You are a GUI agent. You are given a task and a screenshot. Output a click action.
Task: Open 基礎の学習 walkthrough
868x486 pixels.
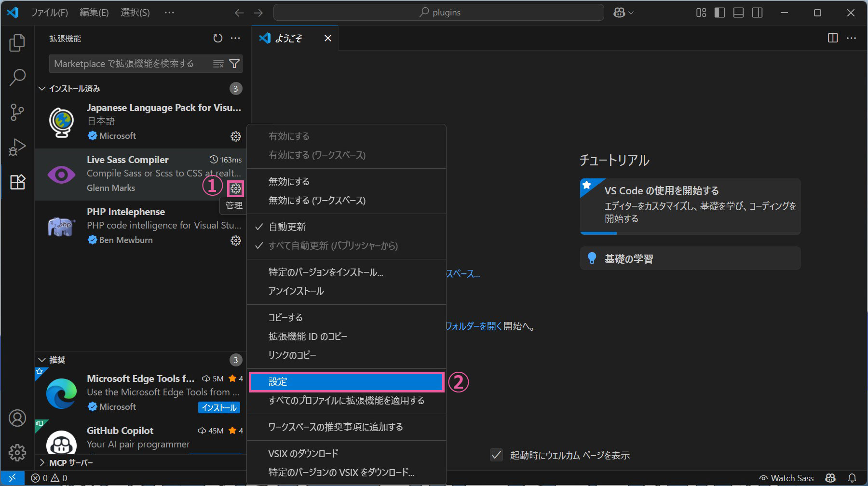(690, 258)
